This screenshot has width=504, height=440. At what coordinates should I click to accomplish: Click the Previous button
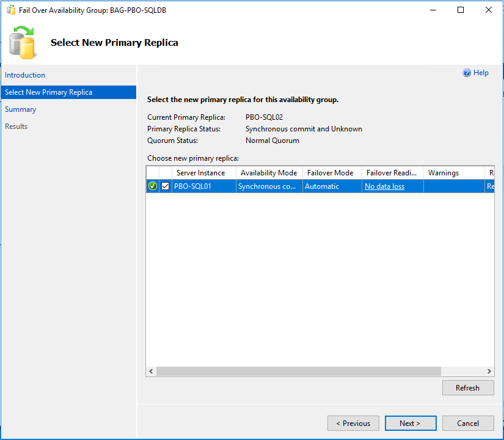pos(353,424)
